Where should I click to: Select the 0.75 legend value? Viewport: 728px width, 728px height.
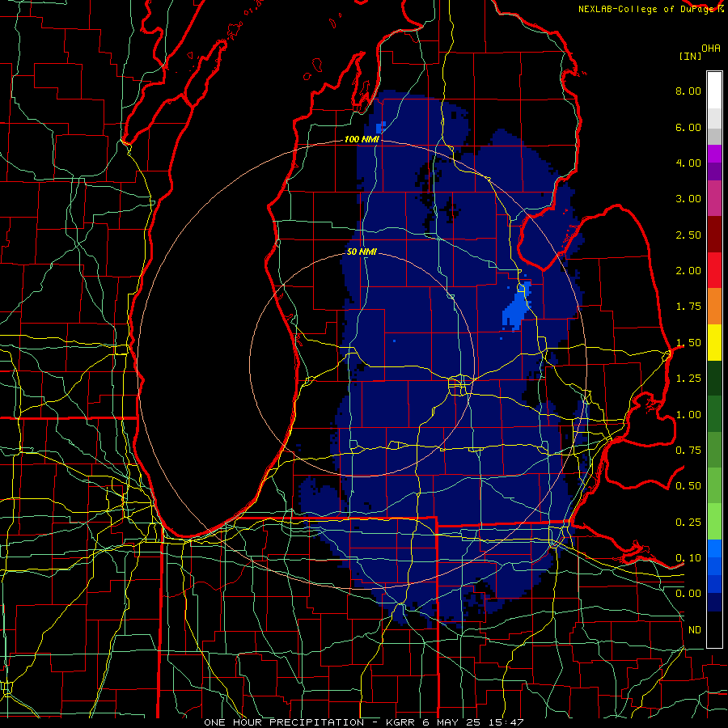coord(688,451)
